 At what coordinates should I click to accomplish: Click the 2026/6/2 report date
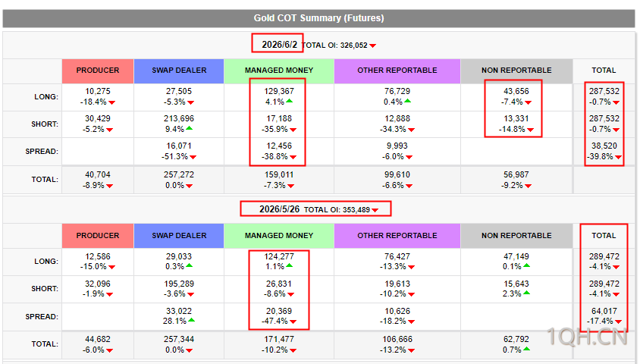coord(280,45)
